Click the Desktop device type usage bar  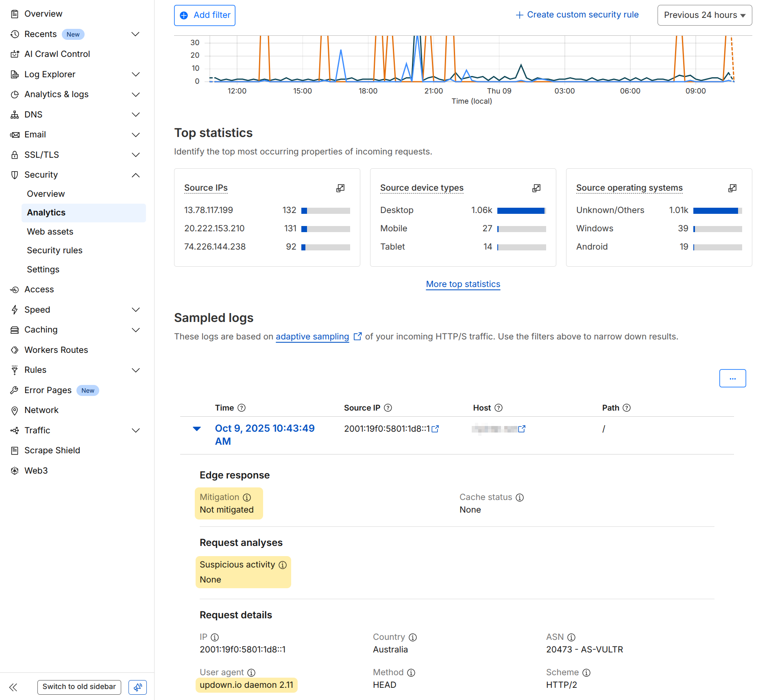[521, 211]
